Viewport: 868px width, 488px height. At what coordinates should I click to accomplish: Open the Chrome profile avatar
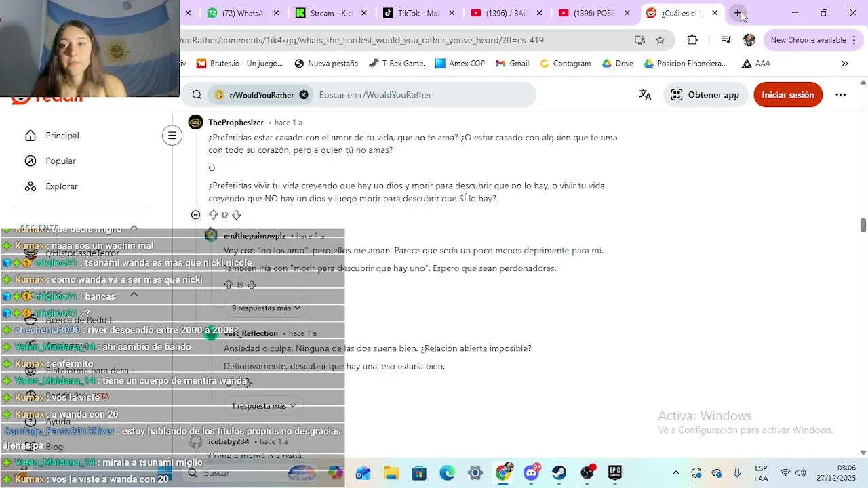(x=749, y=40)
